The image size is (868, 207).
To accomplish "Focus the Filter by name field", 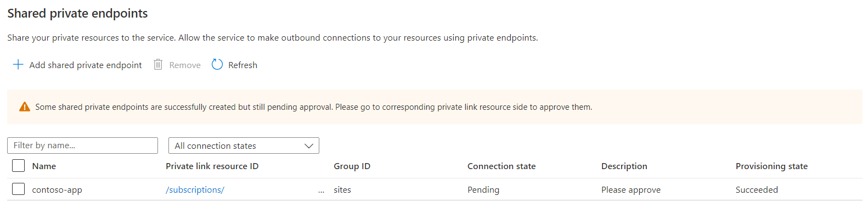I will coord(82,146).
